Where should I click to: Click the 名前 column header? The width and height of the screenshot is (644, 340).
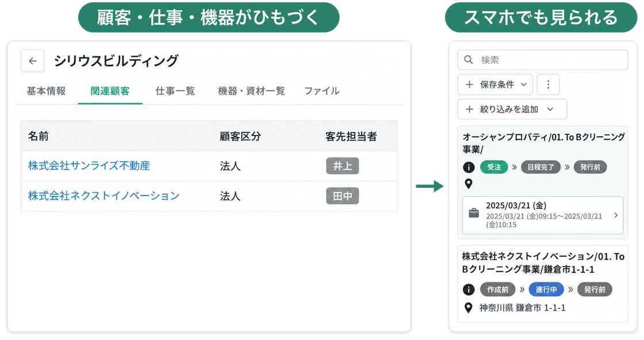pos(38,136)
